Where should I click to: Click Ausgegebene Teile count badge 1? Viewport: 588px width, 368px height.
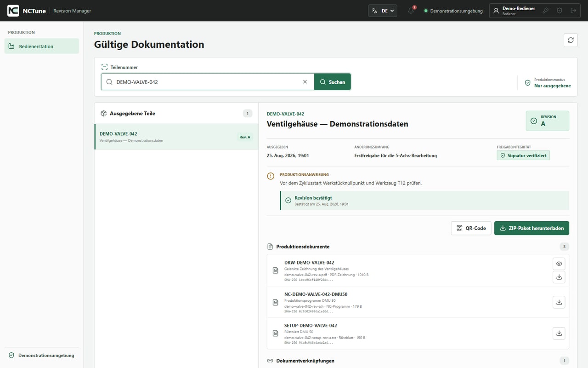click(x=248, y=113)
